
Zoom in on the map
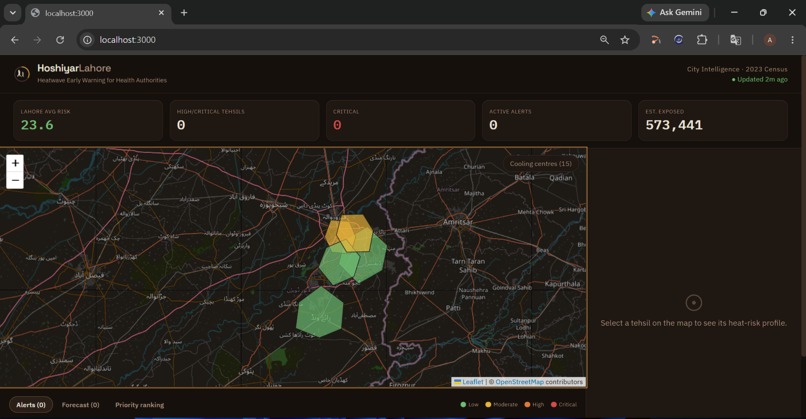click(15, 163)
